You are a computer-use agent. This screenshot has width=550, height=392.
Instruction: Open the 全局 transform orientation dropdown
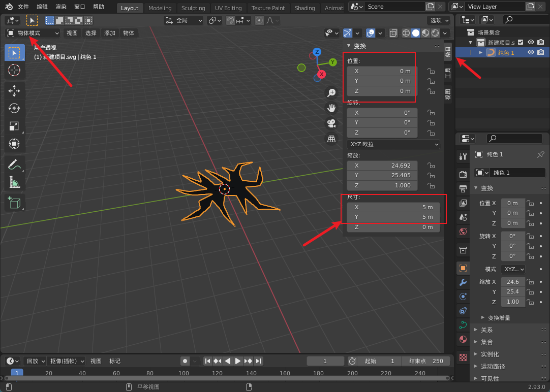tap(184, 20)
